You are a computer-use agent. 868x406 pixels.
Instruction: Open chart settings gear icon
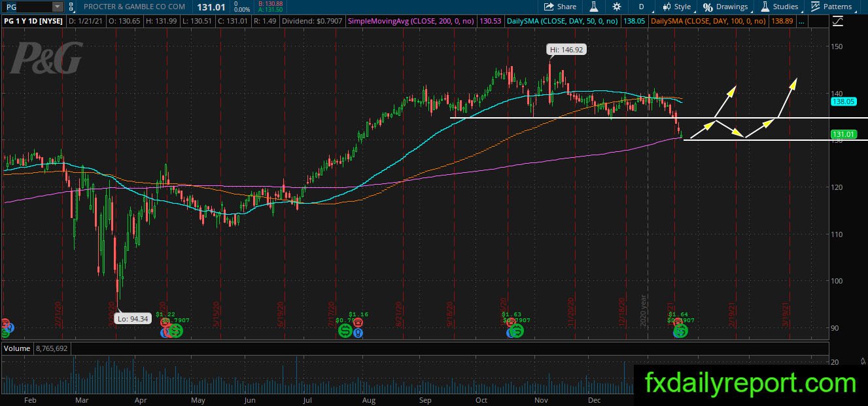coord(617,7)
